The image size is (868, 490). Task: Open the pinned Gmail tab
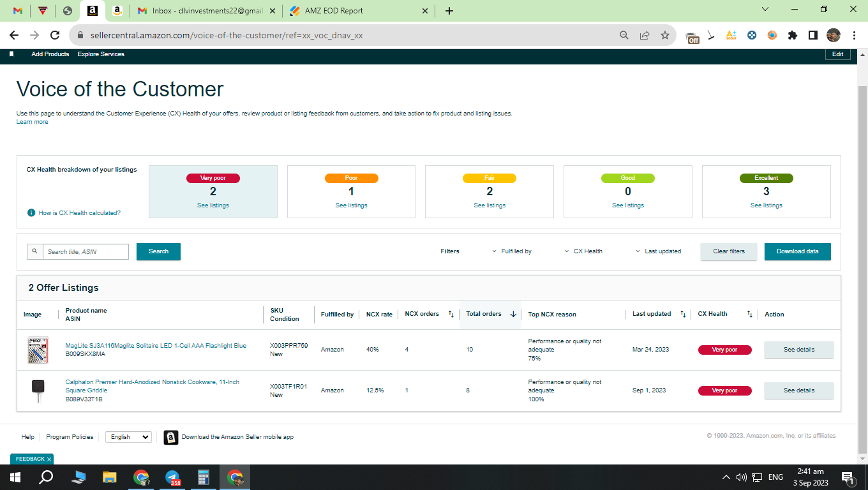[18, 11]
